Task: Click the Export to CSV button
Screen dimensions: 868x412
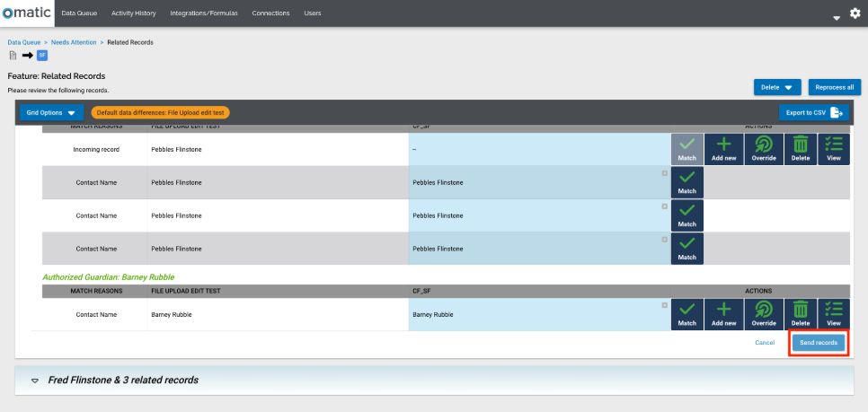Action: point(812,112)
